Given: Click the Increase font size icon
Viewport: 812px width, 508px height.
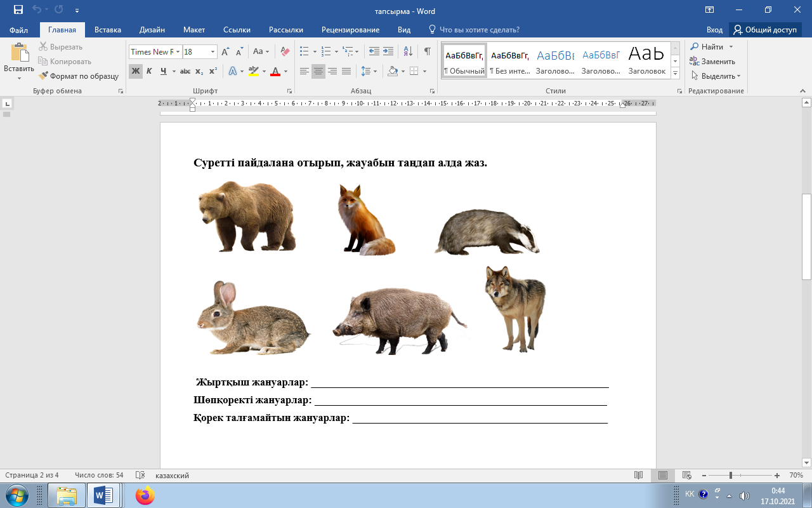Looking at the screenshot, I should (225, 51).
